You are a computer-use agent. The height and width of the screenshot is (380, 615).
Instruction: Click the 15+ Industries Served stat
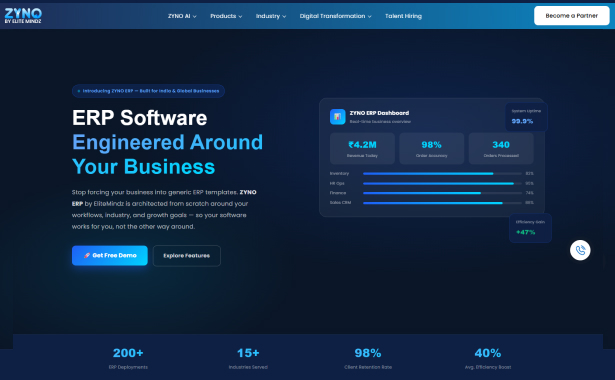pos(248,358)
